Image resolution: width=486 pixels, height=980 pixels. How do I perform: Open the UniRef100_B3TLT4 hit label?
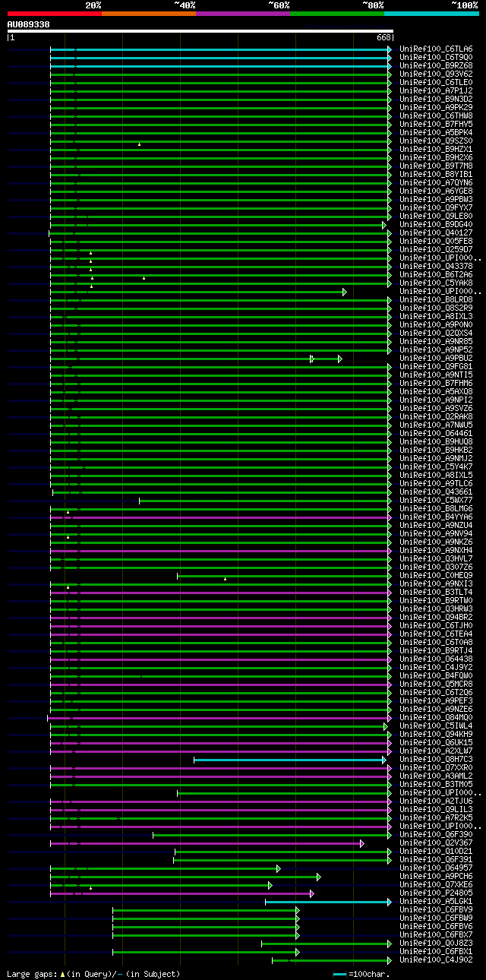tap(436, 592)
